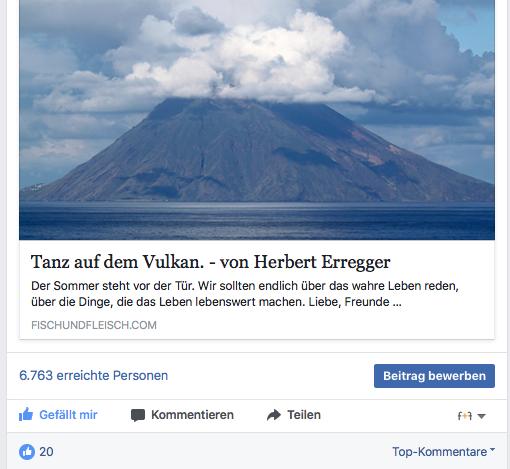Open the Top-Kommentare sorting dropdown
Image resolution: width=510 pixels, height=469 pixels.
443,452
